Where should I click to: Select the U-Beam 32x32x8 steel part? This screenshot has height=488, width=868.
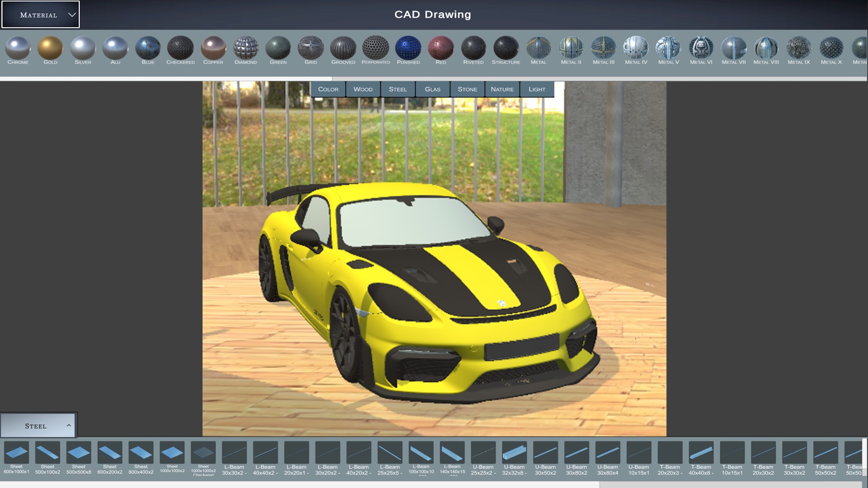coord(514,453)
